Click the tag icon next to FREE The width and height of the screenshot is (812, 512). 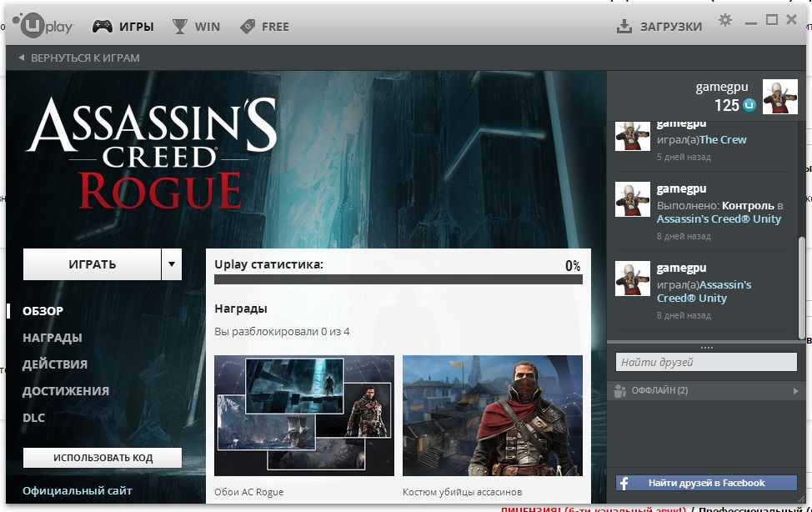248,27
